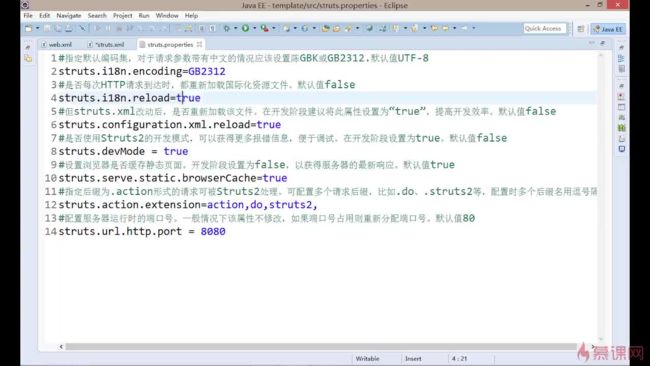This screenshot has width=650, height=366.
Task: Click the Properties table view icon in right sidebar
Action: pyautogui.click(x=621, y=107)
